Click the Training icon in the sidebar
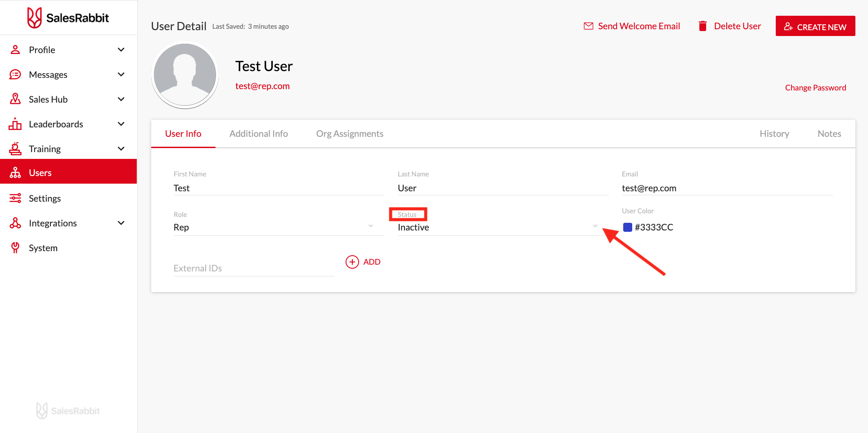 point(15,149)
